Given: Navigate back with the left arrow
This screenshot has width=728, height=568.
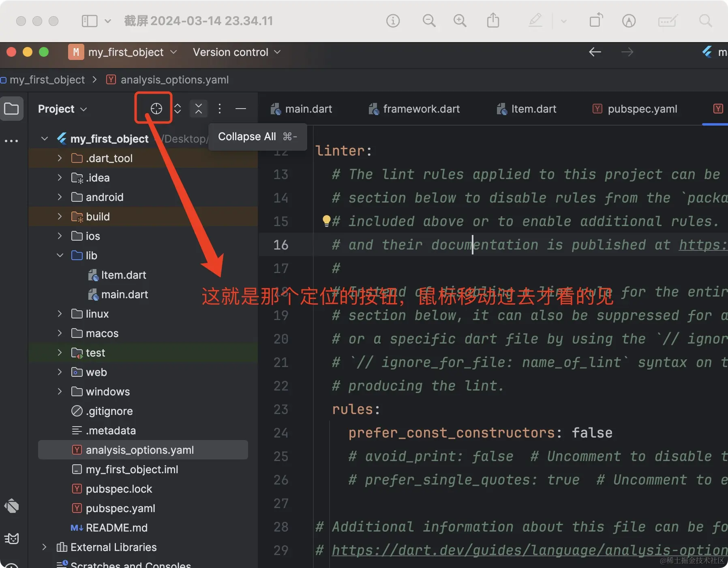Looking at the screenshot, I should (x=595, y=52).
